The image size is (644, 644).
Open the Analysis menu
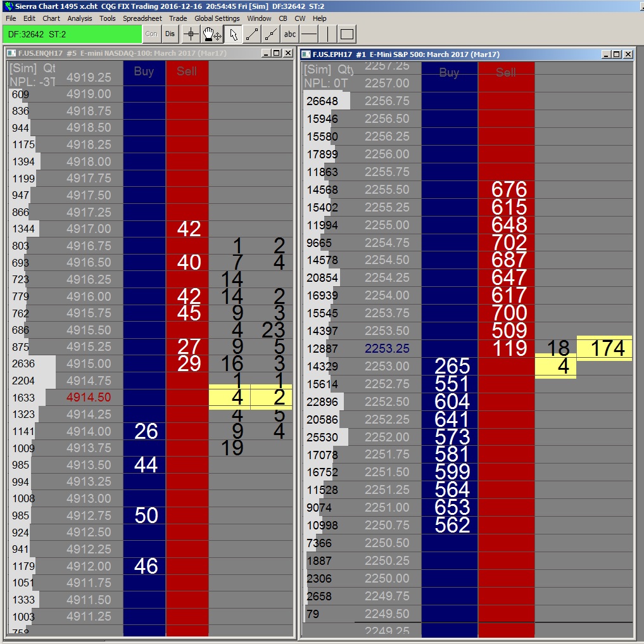80,18
